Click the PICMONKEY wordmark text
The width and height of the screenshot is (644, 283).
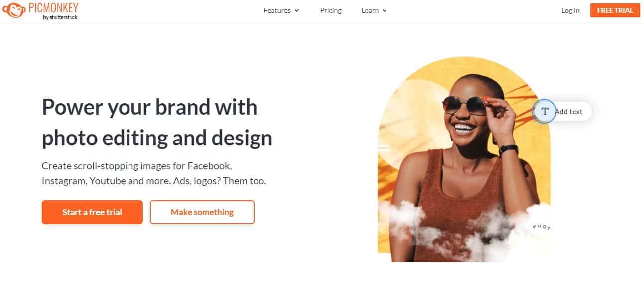point(53,7)
